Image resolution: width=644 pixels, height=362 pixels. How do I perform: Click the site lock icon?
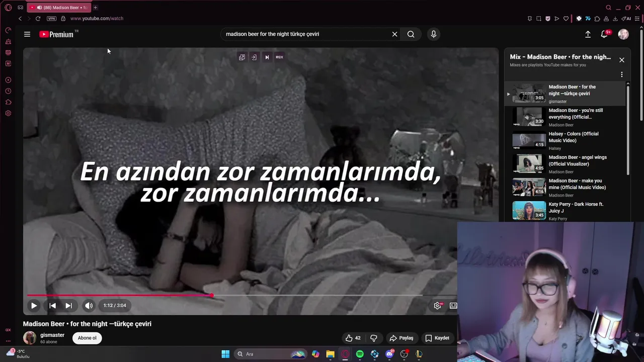click(x=63, y=19)
